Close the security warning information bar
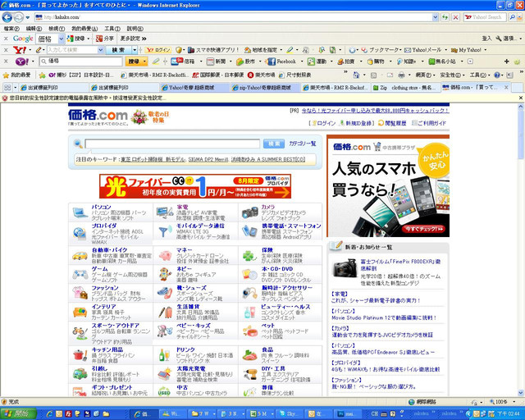The width and height of the screenshot is (525, 420). point(521,98)
